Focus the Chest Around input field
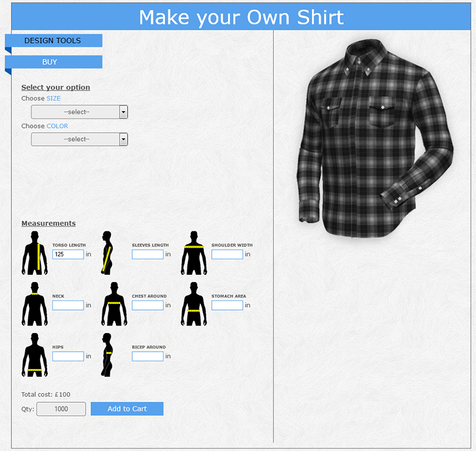Image resolution: width=476 pixels, height=451 pixels. pos(148,305)
